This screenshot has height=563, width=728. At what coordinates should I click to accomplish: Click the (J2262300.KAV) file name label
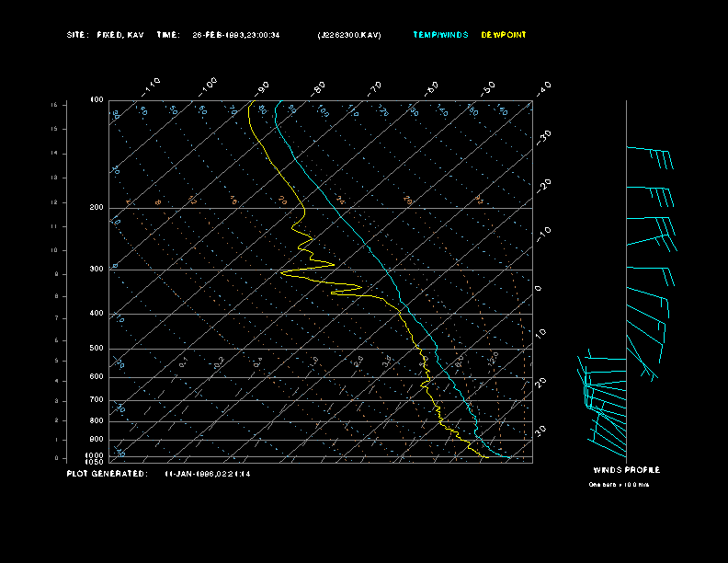pyautogui.click(x=348, y=35)
